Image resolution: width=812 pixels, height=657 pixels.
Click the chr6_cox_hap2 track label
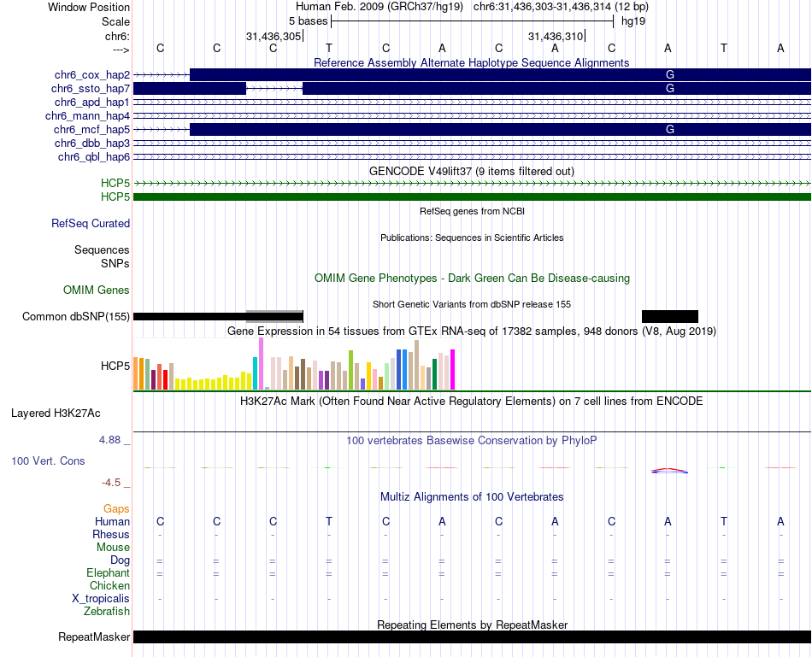pyautogui.click(x=92, y=75)
